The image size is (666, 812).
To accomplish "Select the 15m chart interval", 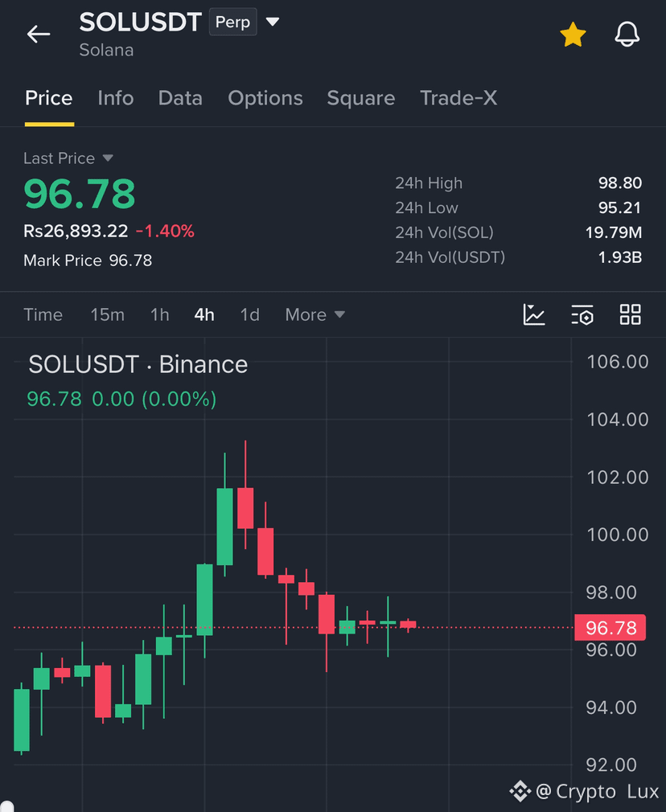I will [x=107, y=314].
